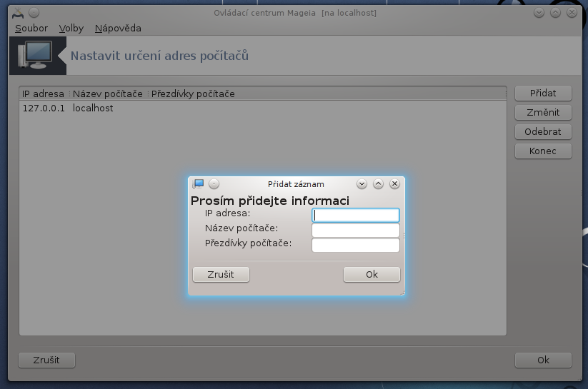Screen dimensions: 588x389
Task: Maximize the Přidat záznam dialog
Action: click(378, 183)
